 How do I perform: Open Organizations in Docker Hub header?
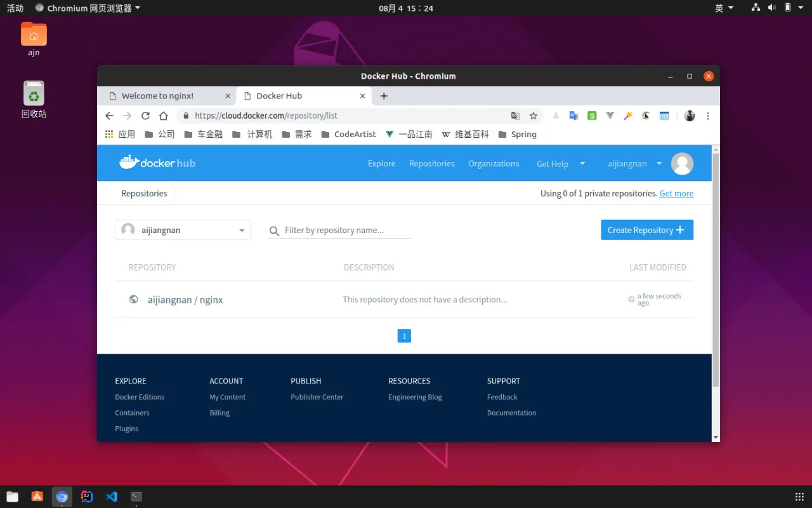[494, 163]
